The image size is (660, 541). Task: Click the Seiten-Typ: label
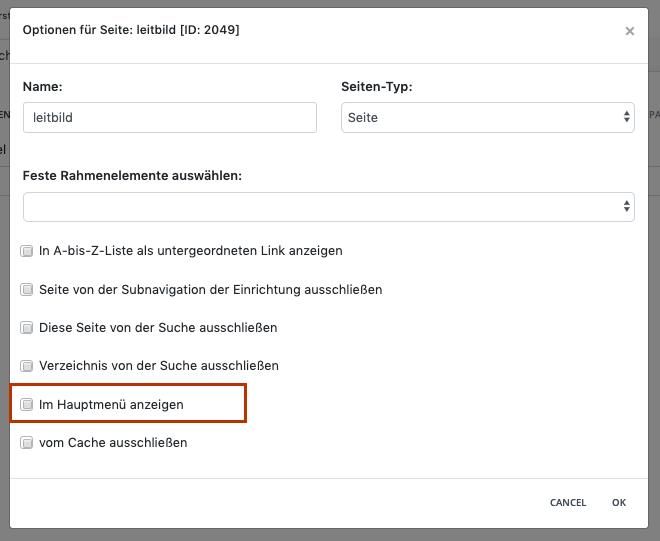click(x=377, y=86)
